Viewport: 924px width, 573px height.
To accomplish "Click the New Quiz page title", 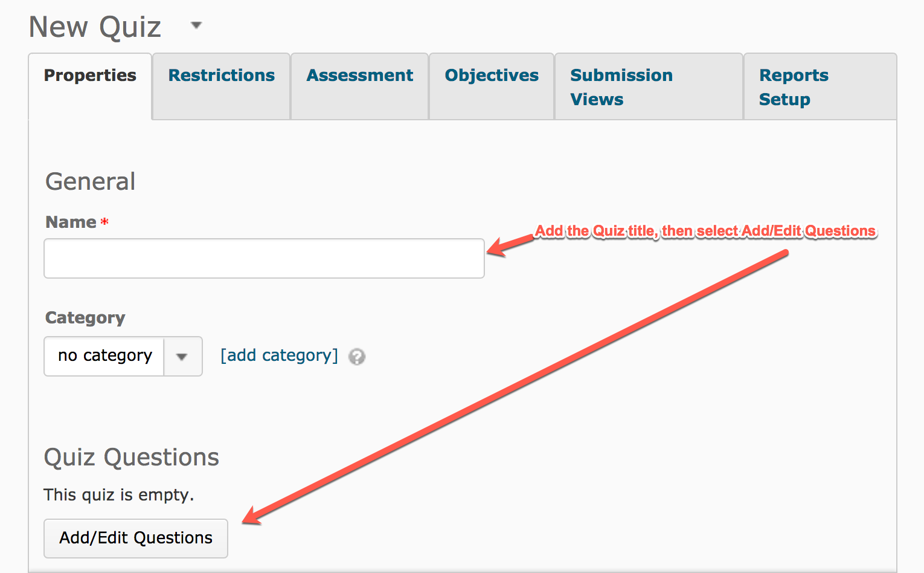I will coord(95,27).
